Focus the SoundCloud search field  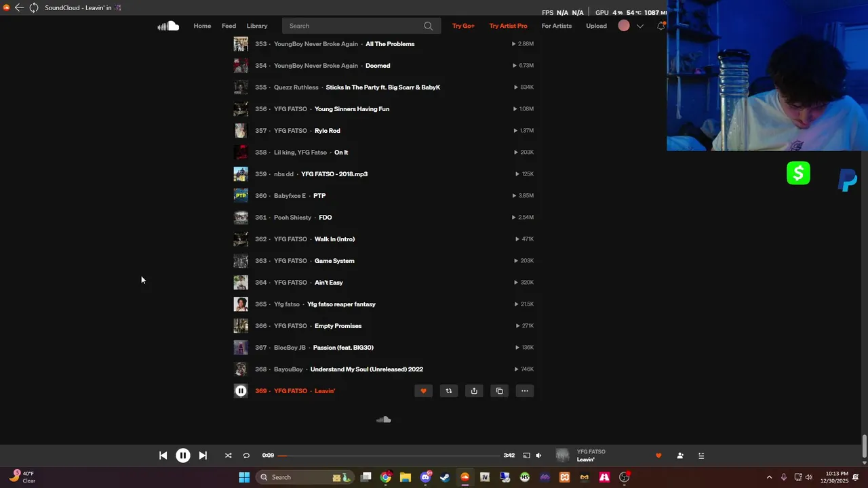pyautogui.click(x=361, y=26)
